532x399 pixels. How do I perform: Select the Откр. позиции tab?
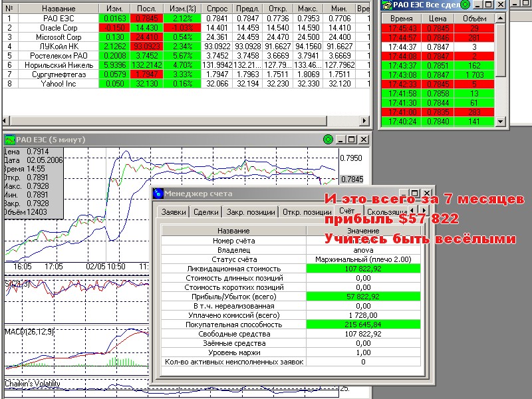[307, 213]
